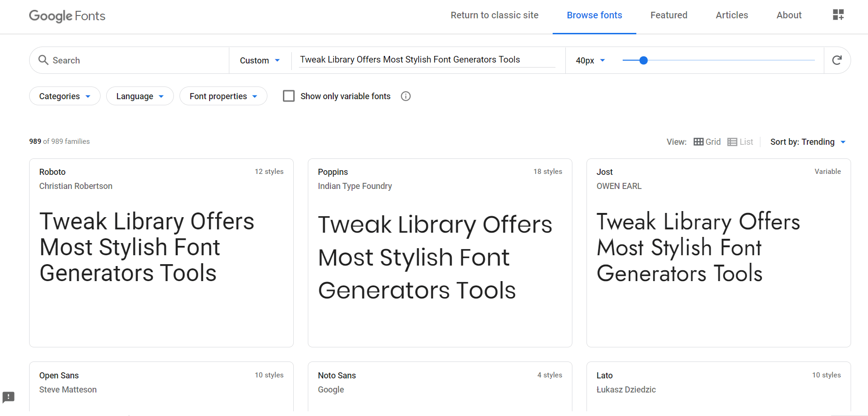Click the 18 styles label on Poppins
Screen dimensions: 868x416
[548, 172]
